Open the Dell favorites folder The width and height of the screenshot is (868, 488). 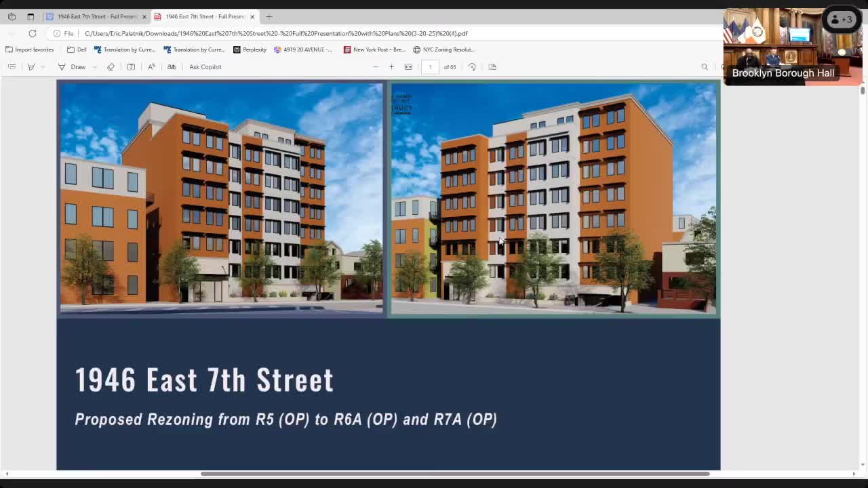[x=77, y=49]
